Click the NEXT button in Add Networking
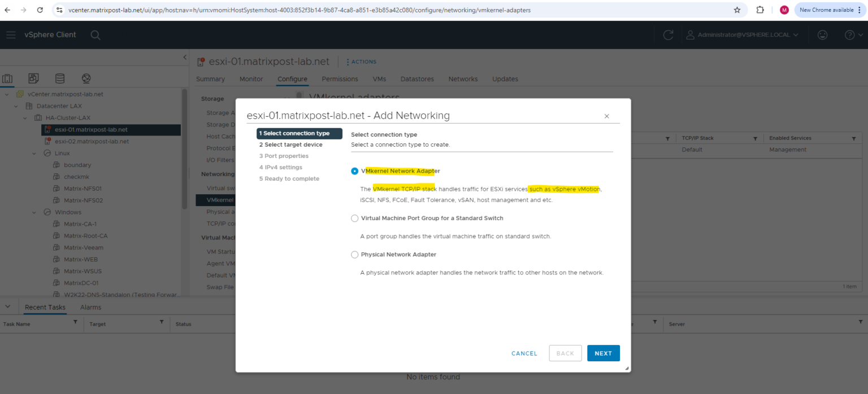The image size is (868, 394). (x=603, y=353)
